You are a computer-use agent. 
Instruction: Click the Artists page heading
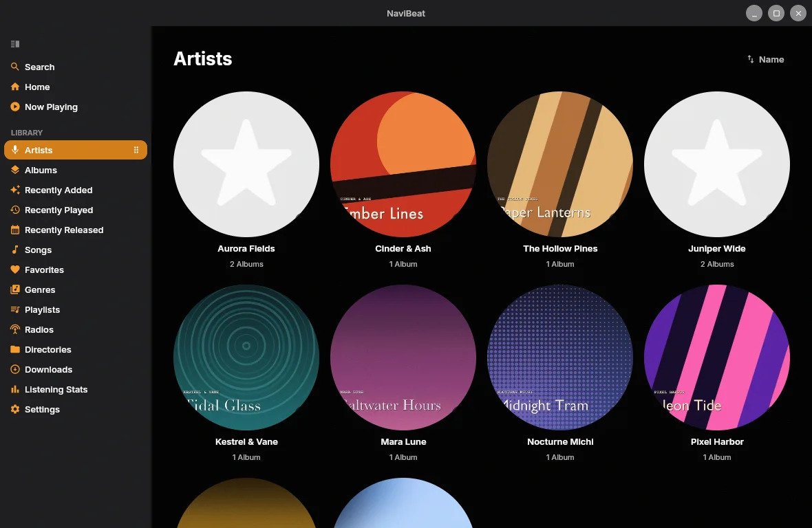click(202, 59)
